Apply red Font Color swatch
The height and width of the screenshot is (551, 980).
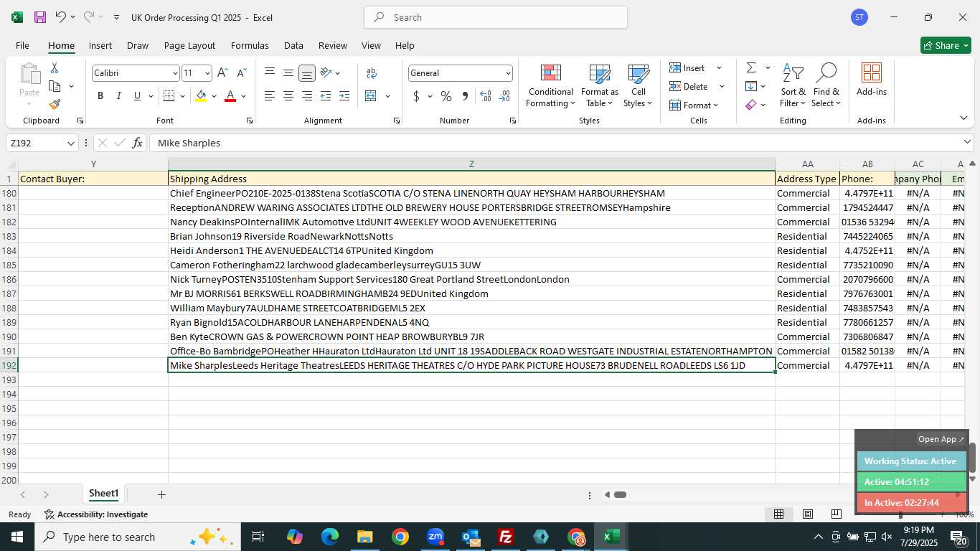pyautogui.click(x=230, y=96)
